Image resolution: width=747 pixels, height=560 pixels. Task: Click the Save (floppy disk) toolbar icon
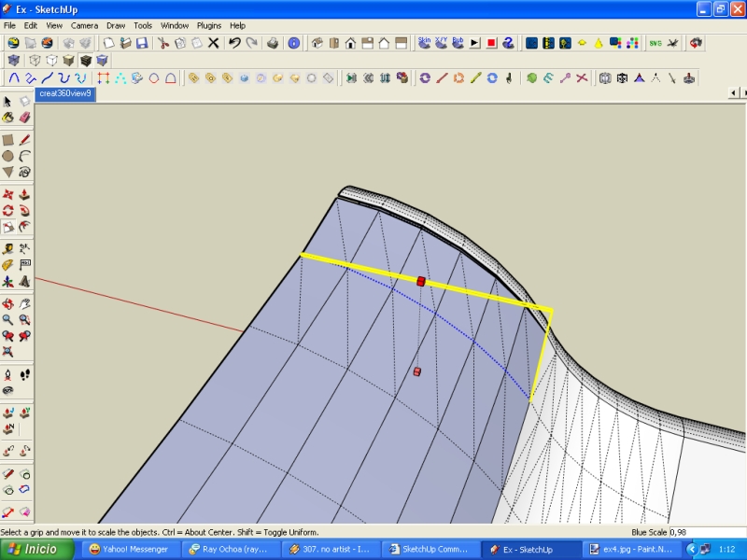(142, 43)
